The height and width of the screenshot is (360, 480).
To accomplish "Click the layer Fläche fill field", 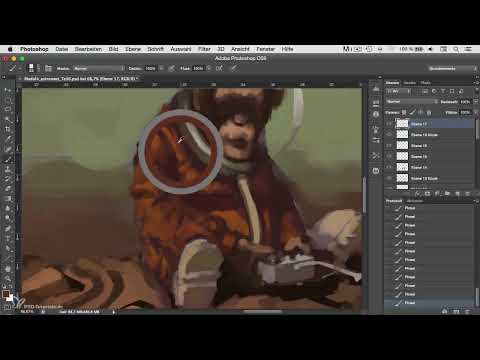I will [x=465, y=113].
